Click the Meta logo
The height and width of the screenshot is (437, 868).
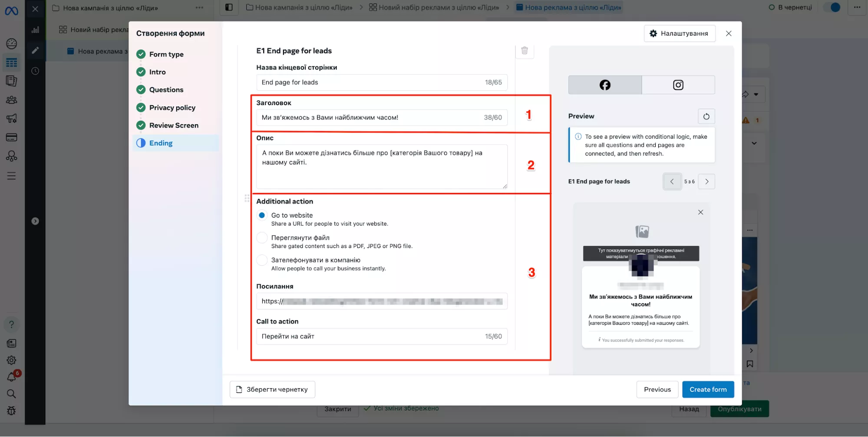click(12, 10)
